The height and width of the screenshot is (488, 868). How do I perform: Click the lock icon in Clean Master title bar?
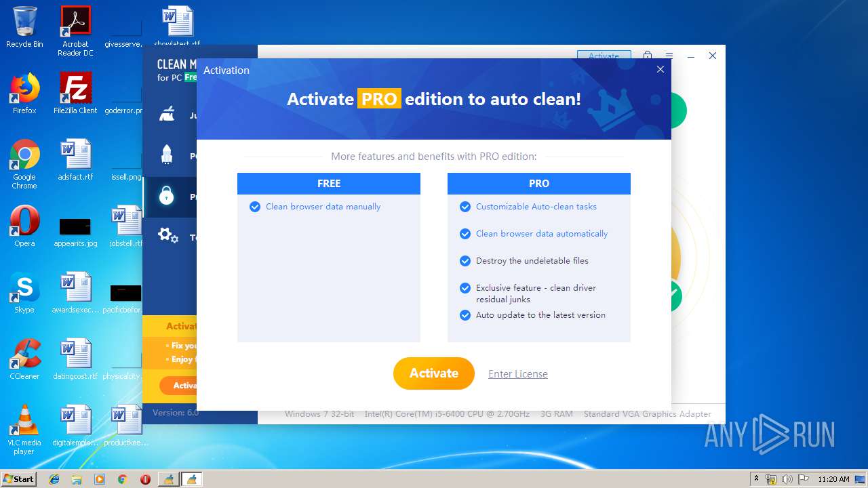tap(648, 56)
